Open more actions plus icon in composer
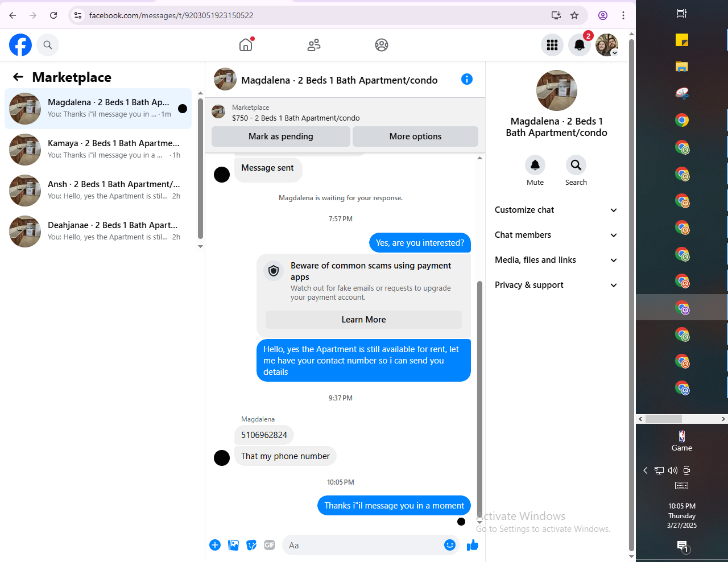728x562 pixels. (x=215, y=545)
